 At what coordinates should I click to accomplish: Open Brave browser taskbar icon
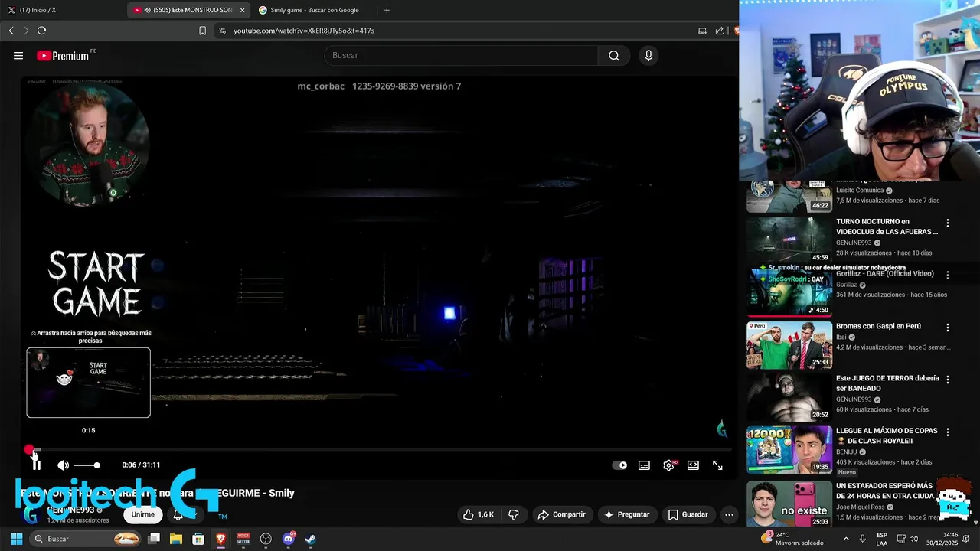220,539
